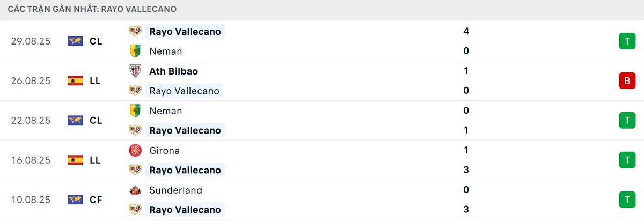Select the CF competition label
Viewport: 644px width, 221px height.
coord(96,200)
